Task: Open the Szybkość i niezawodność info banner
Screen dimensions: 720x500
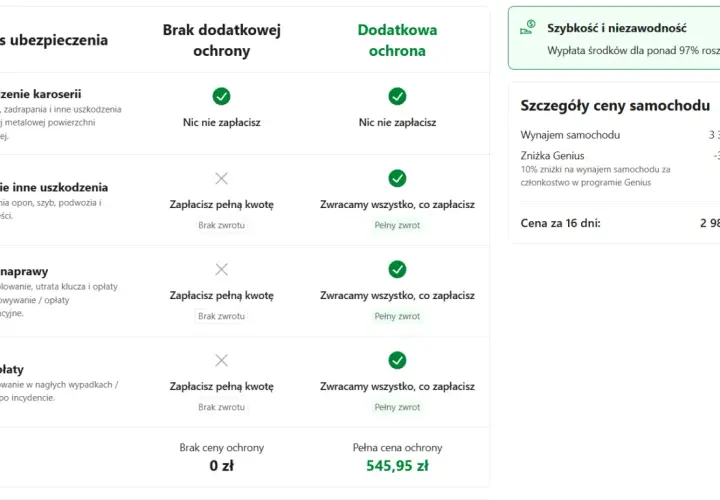Action: [614, 38]
